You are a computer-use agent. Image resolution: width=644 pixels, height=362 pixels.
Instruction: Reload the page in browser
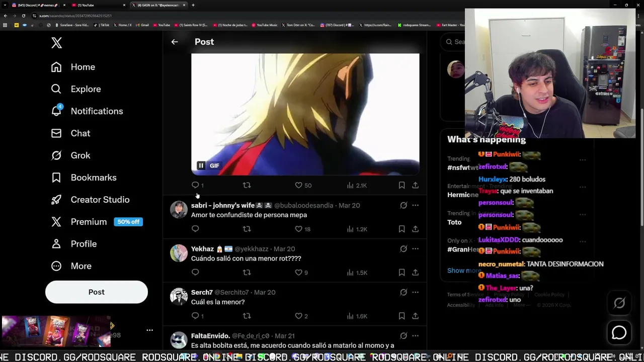click(x=23, y=16)
